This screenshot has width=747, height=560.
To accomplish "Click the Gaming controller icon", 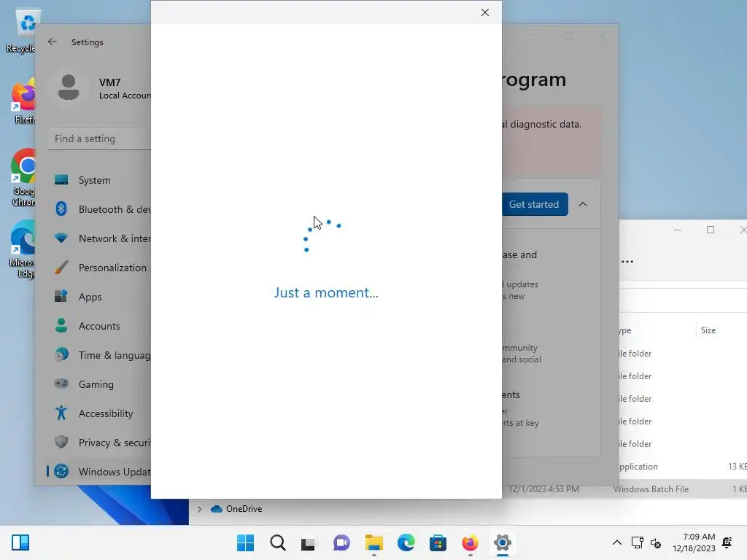I will point(61,384).
